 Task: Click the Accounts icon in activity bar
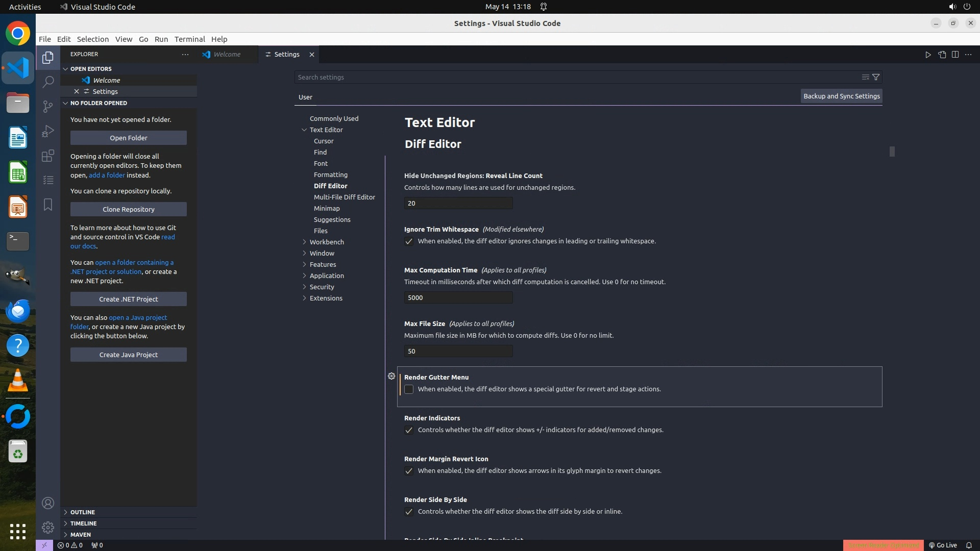click(x=48, y=503)
